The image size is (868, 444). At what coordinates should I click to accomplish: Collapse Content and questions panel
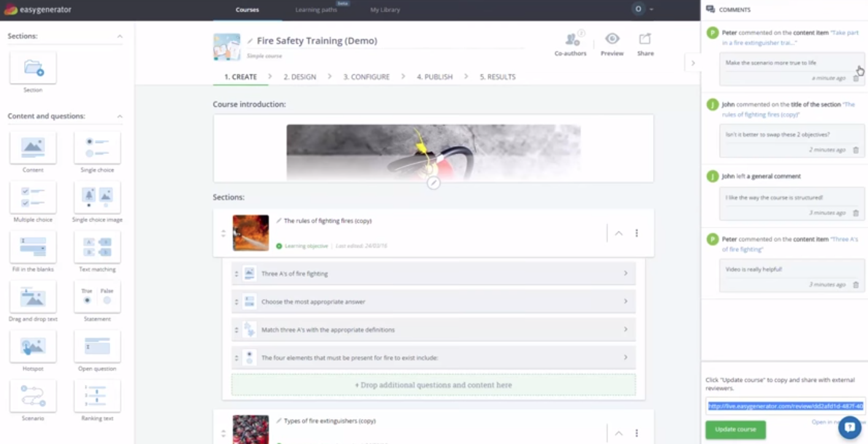[x=120, y=116]
